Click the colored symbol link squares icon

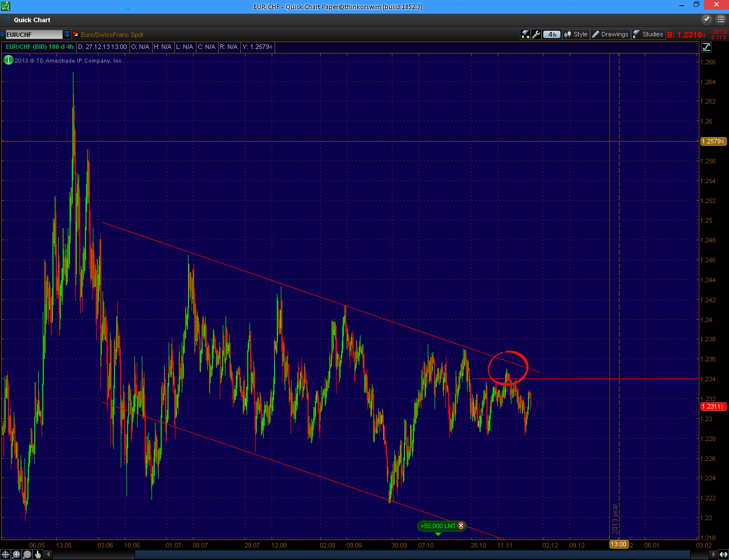click(75, 35)
